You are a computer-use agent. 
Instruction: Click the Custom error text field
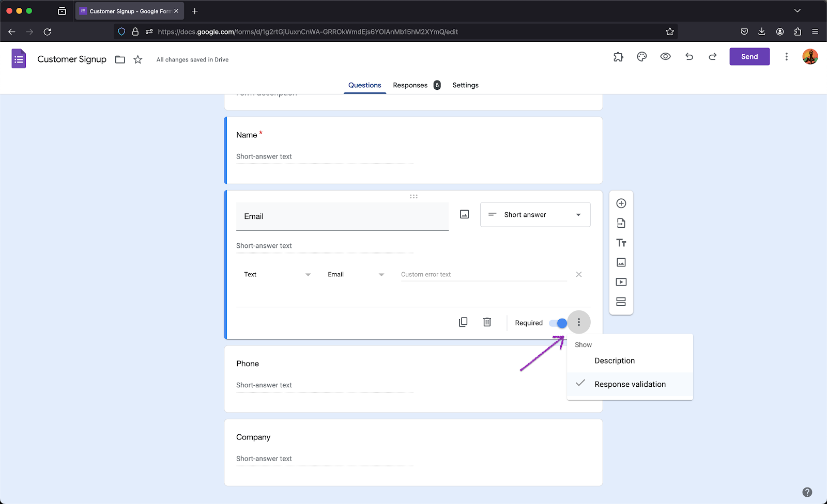483,275
